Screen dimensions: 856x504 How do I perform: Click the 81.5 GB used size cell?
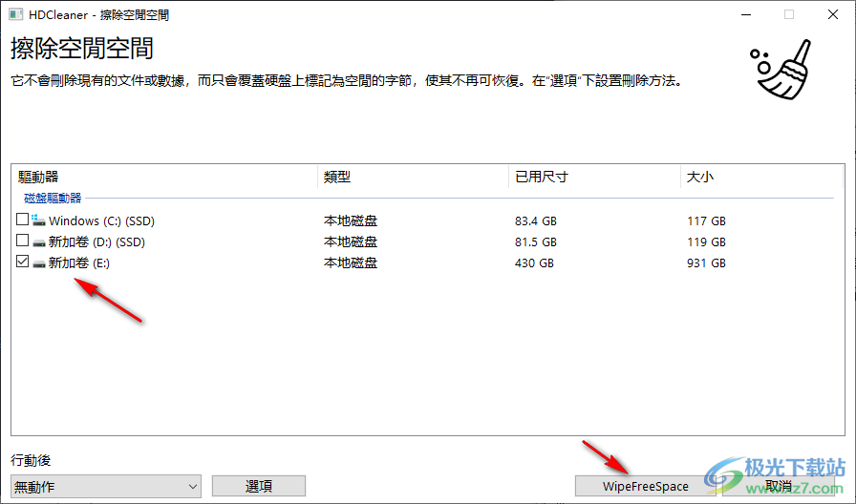point(536,242)
